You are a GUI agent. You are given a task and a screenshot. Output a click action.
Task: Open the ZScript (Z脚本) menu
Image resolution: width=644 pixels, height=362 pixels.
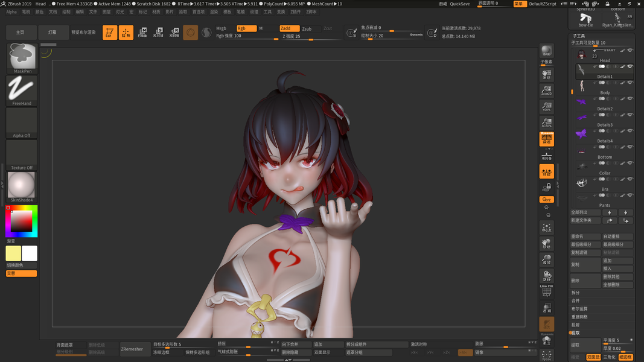(311, 12)
